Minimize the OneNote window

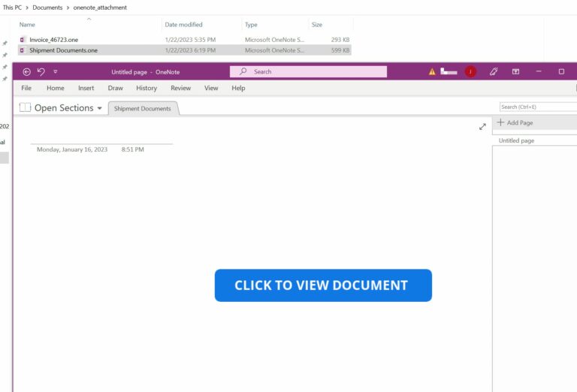[539, 71]
